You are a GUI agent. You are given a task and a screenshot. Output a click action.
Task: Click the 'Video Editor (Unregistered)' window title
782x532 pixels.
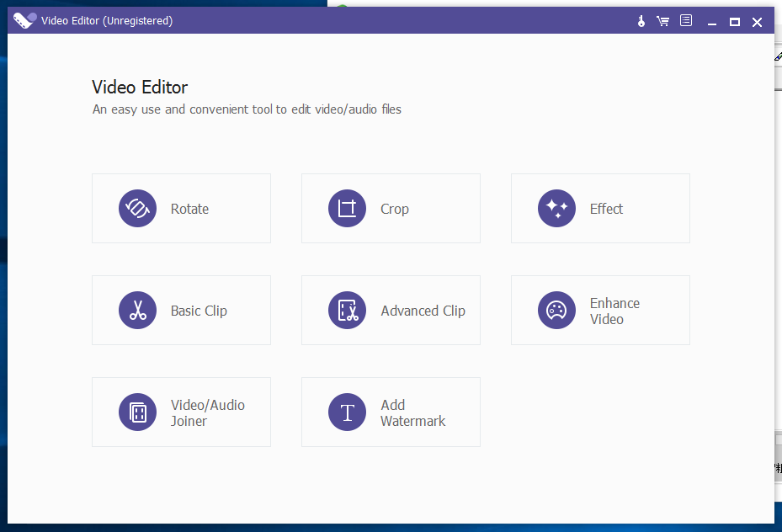[107, 20]
